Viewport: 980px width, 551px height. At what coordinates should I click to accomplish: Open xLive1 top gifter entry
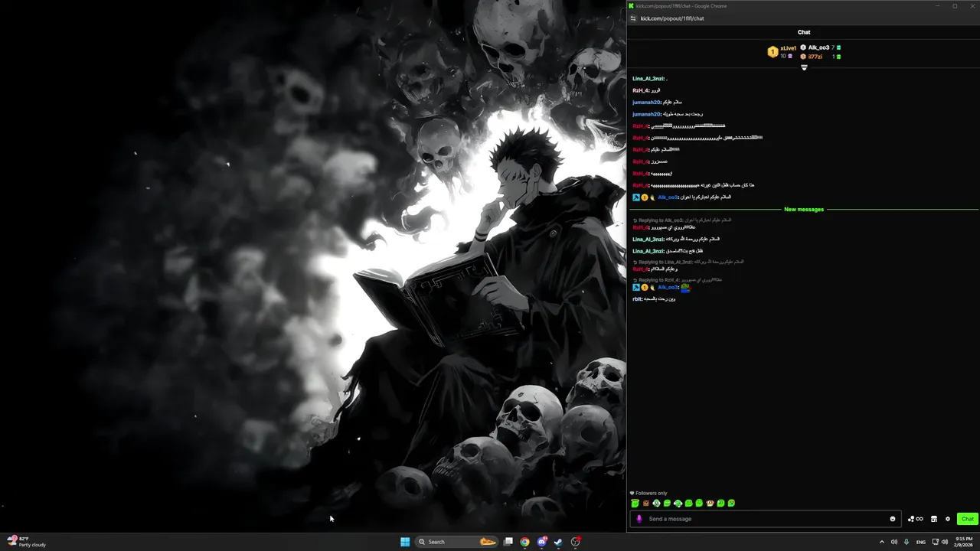(x=788, y=48)
